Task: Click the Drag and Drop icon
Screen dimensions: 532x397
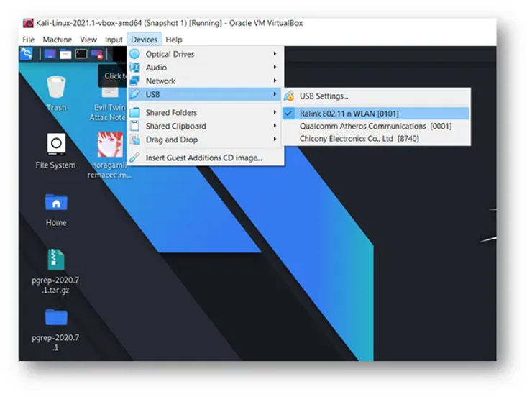Action: pyautogui.click(x=135, y=140)
